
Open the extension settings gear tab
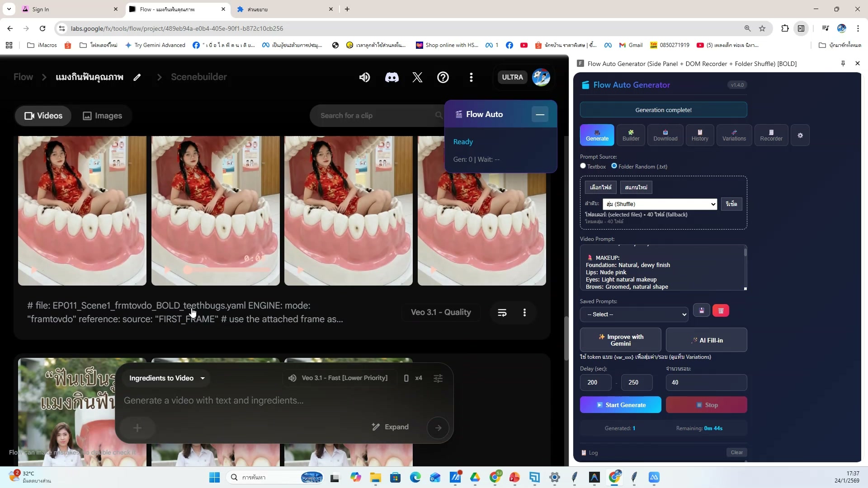800,136
